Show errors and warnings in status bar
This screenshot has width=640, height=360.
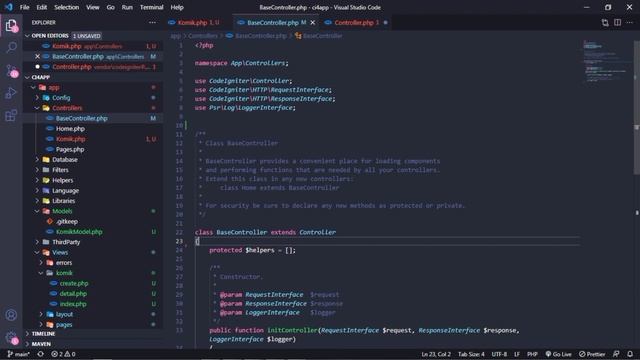click(x=63, y=354)
